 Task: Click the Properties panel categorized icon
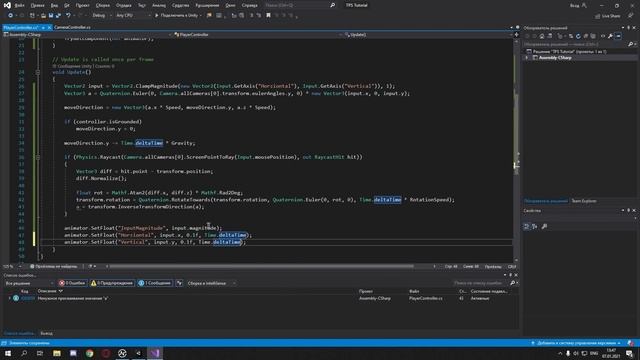[x=527, y=227]
